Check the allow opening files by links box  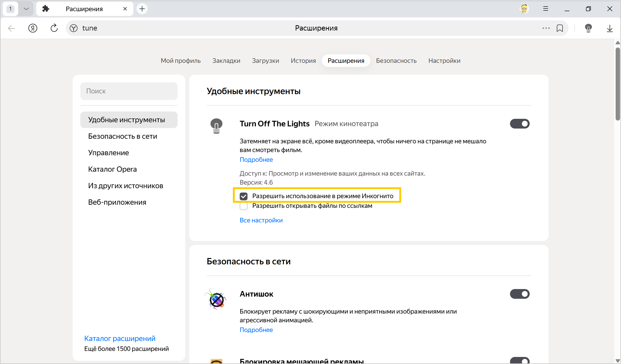(243, 206)
